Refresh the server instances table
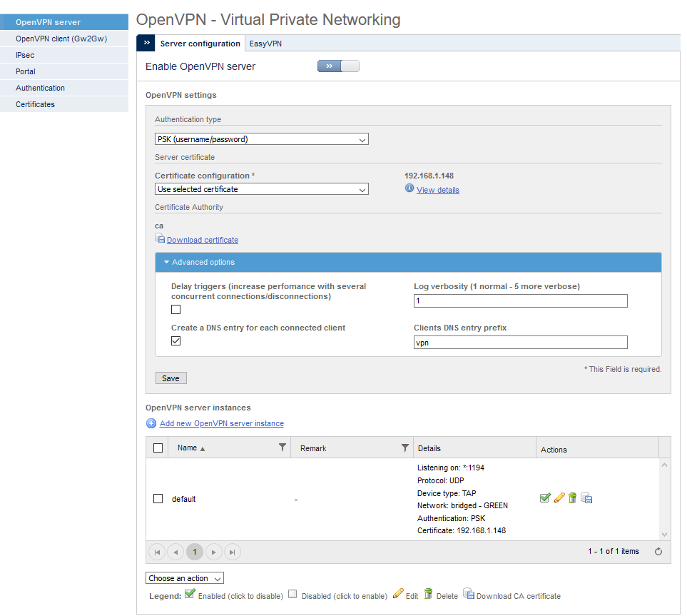 point(658,552)
